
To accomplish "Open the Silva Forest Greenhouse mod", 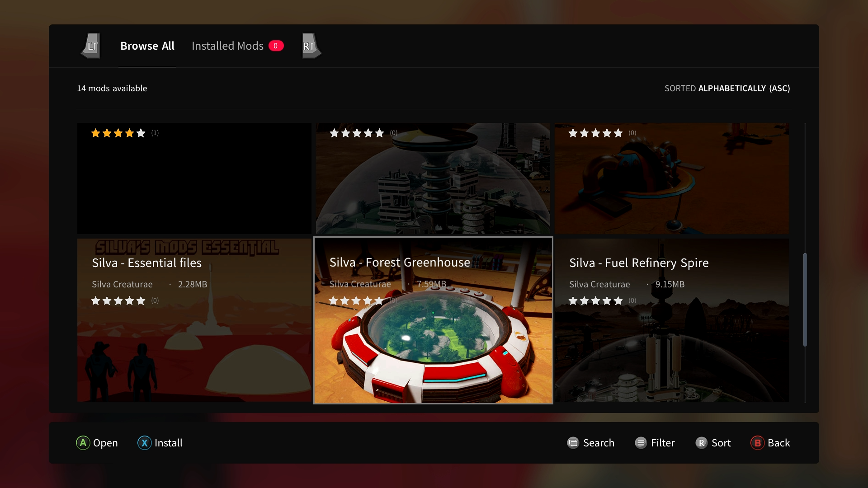I will click(x=434, y=320).
